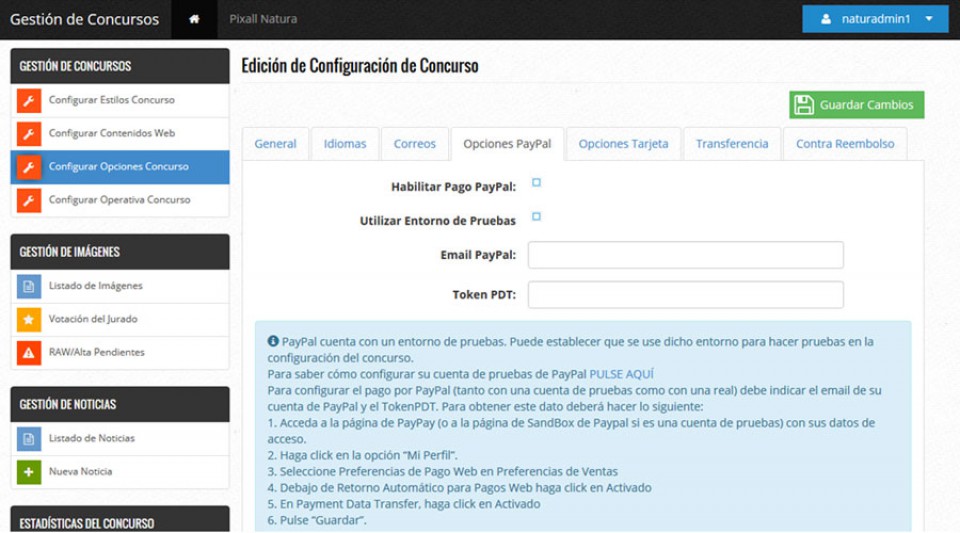Enable the Habilitar Pago PayPal checkbox
960x533 pixels.
point(536,182)
